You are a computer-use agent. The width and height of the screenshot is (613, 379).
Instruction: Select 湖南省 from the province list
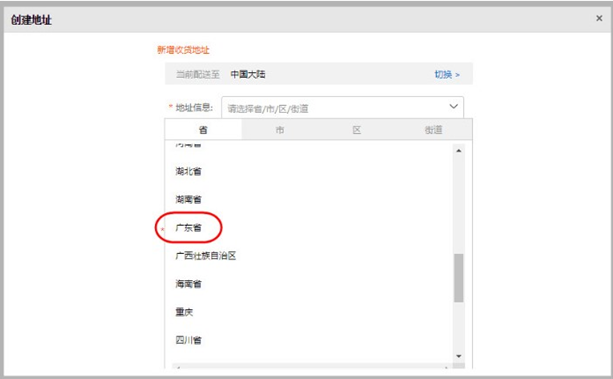point(188,199)
